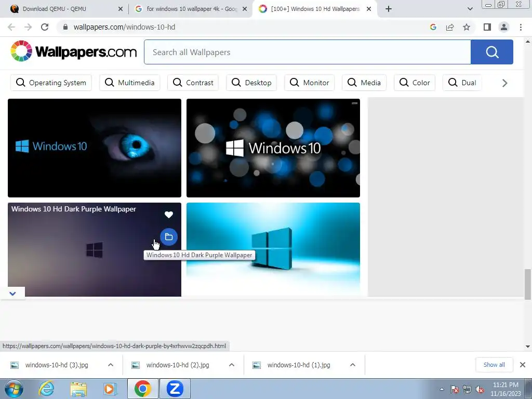The image size is (532, 399).
Task: Click the Chrome icon in the taskbar
Action: [x=142, y=389]
